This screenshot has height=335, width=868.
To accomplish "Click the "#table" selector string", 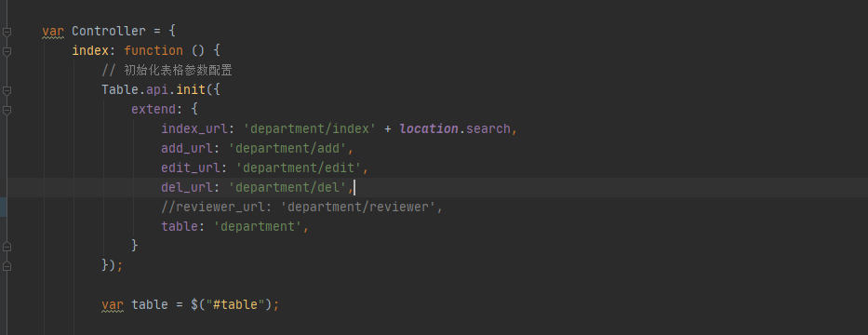I will (235, 304).
